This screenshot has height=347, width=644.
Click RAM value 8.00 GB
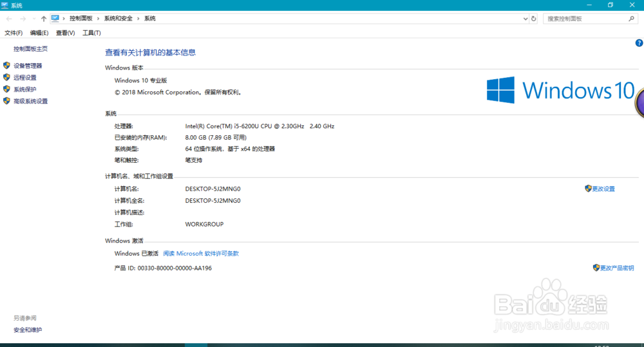tap(216, 138)
